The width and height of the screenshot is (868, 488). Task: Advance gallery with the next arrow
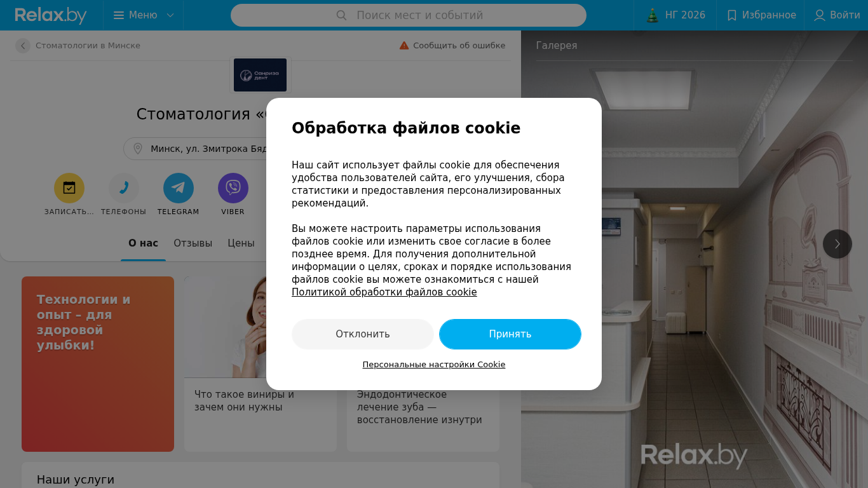tap(837, 244)
